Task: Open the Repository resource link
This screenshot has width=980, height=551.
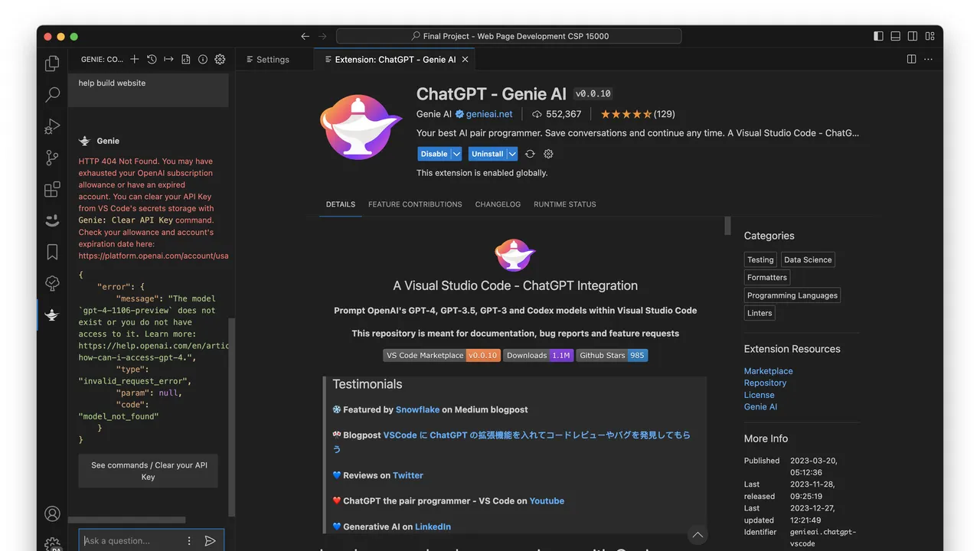Action: (765, 383)
